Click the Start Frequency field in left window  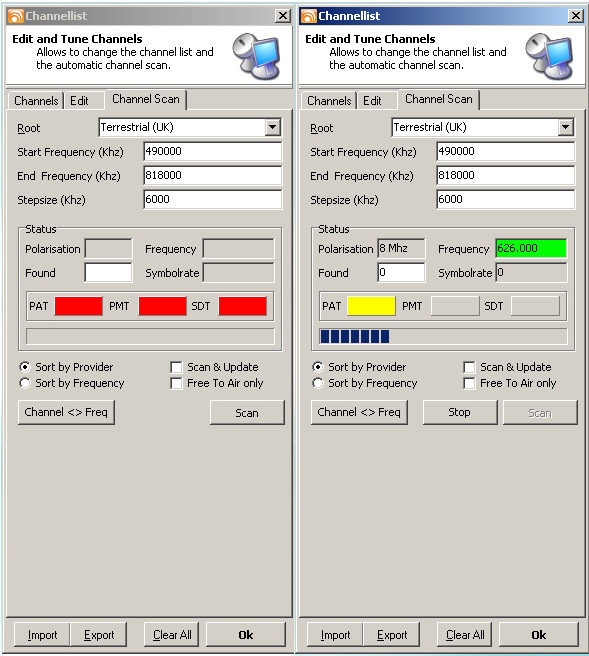click(x=213, y=151)
